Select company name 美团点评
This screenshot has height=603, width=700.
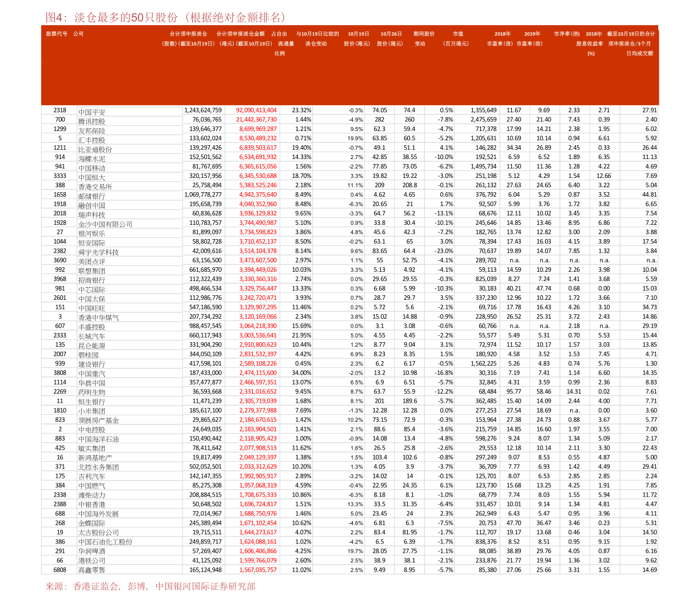pyautogui.click(x=92, y=261)
